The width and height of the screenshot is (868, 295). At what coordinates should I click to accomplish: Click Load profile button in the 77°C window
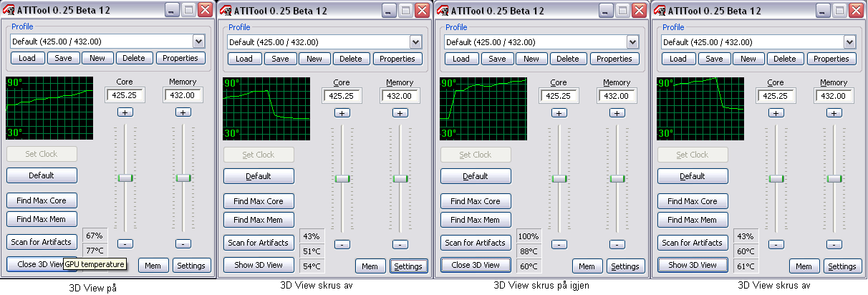click(27, 59)
